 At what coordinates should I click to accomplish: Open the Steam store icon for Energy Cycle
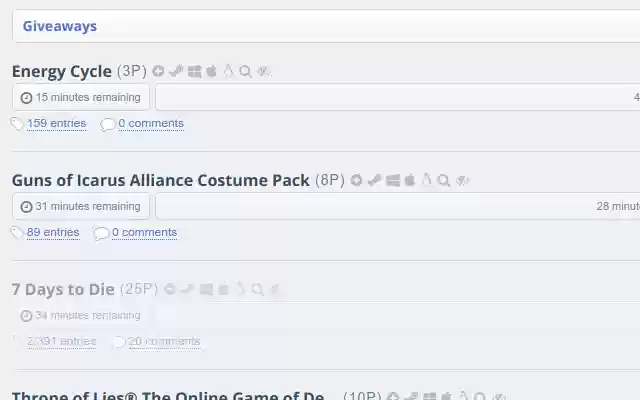click(x=176, y=71)
